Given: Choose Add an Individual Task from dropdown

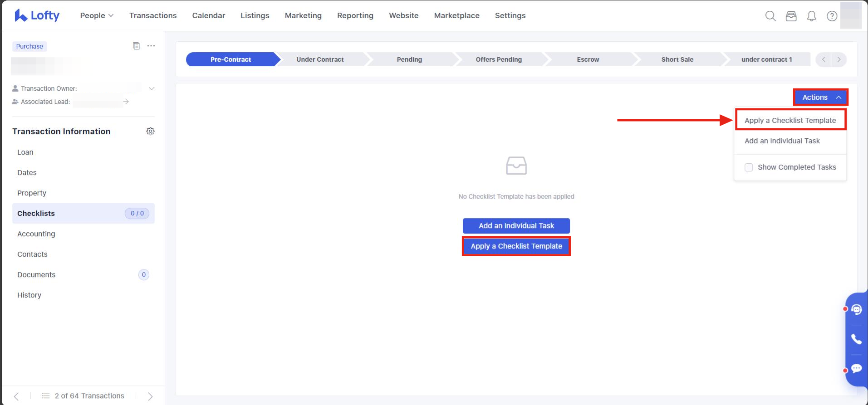Looking at the screenshot, I should (782, 141).
